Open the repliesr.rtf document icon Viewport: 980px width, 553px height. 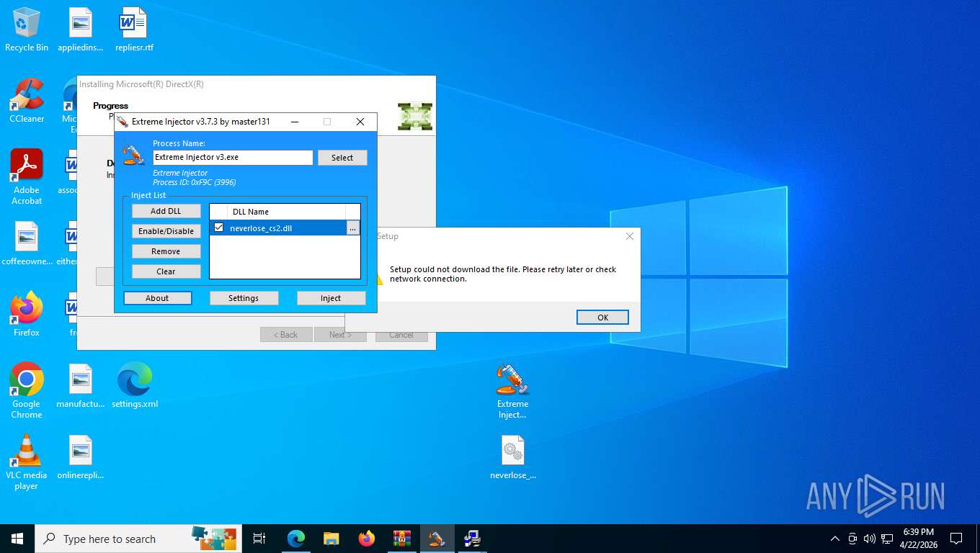tap(134, 30)
